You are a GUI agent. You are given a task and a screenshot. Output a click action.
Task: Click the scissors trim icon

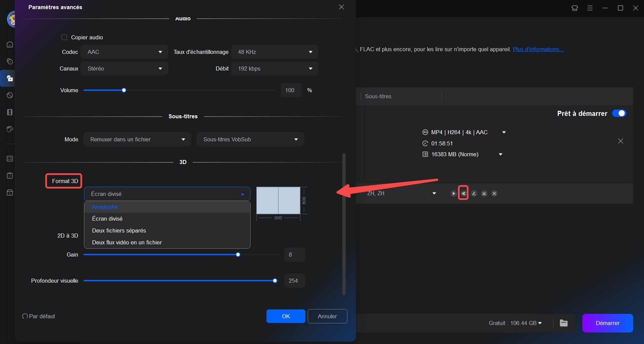tap(484, 194)
